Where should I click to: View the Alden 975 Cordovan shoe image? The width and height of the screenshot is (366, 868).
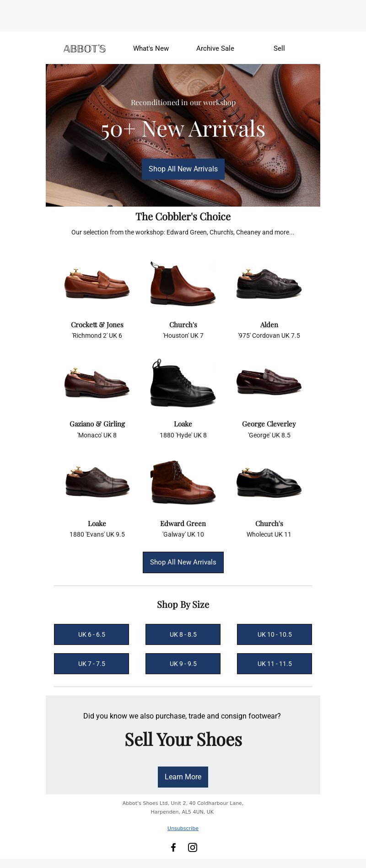[x=269, y=283]
